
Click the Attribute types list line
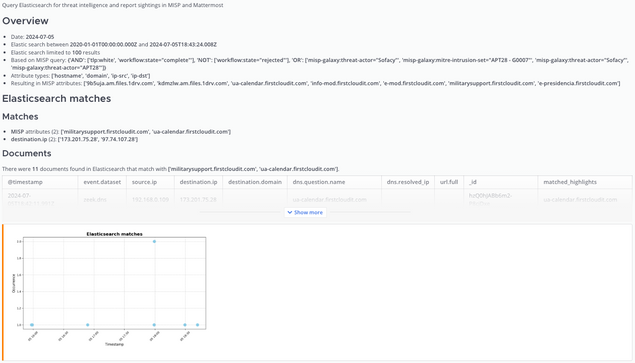(x=80, y=76)
